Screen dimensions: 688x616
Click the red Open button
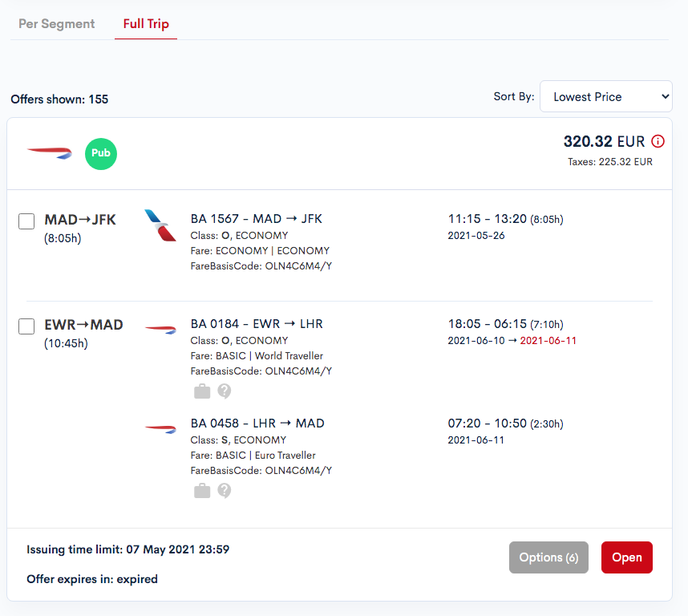(626, 557)
